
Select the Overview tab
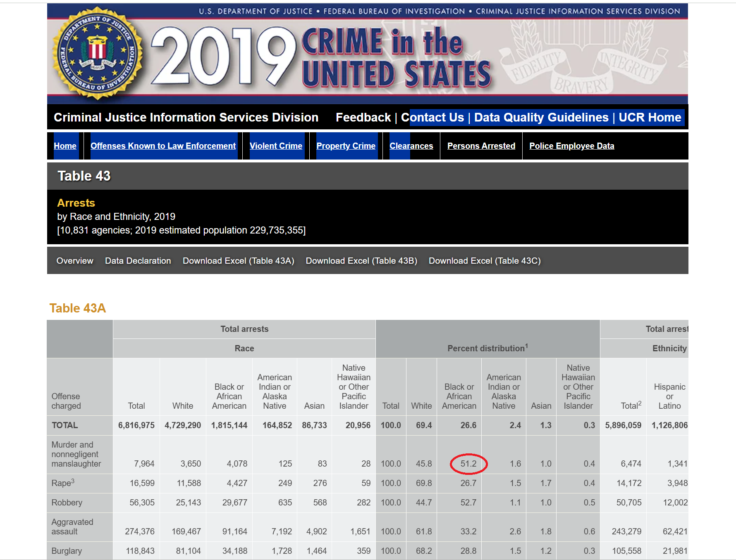coord(75,261)
